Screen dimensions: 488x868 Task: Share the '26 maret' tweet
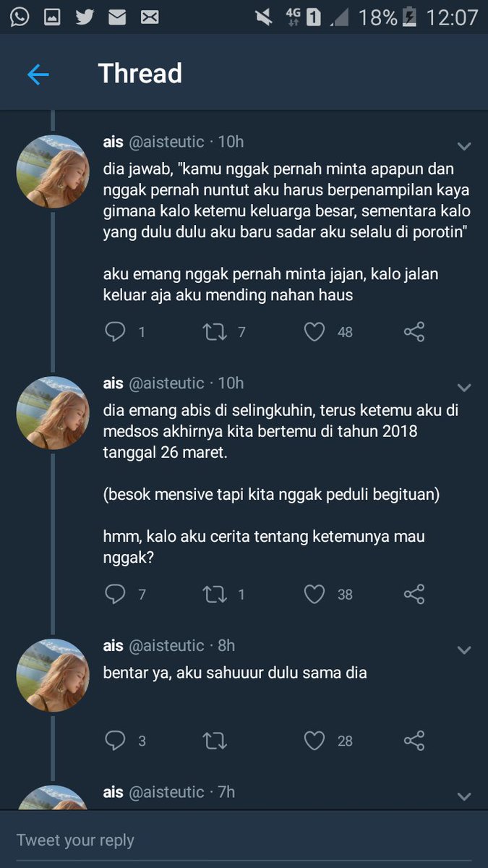(x=414, y=595)
